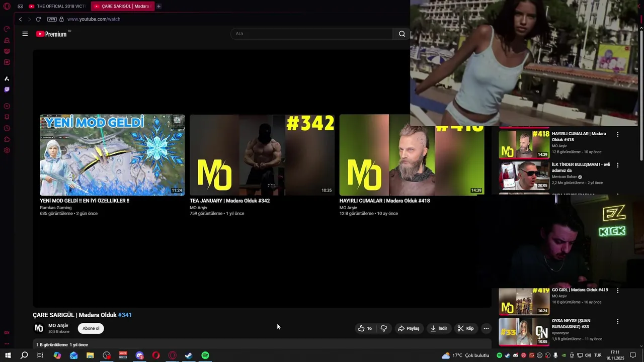This screenshot has width=644, height=362.
Task: Open Pinboards from the sidebar
Action: tap(7, 117)
